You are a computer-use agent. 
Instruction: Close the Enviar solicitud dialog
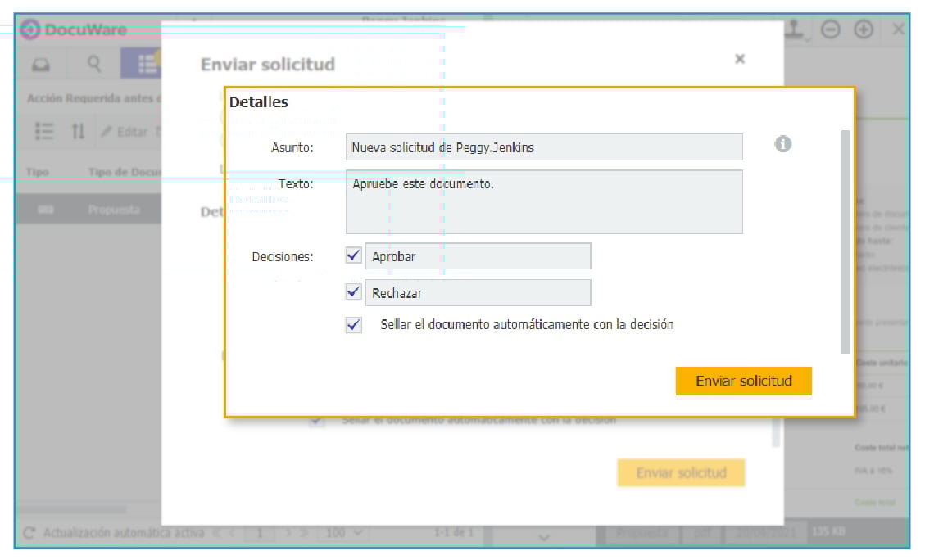[739, 59]
